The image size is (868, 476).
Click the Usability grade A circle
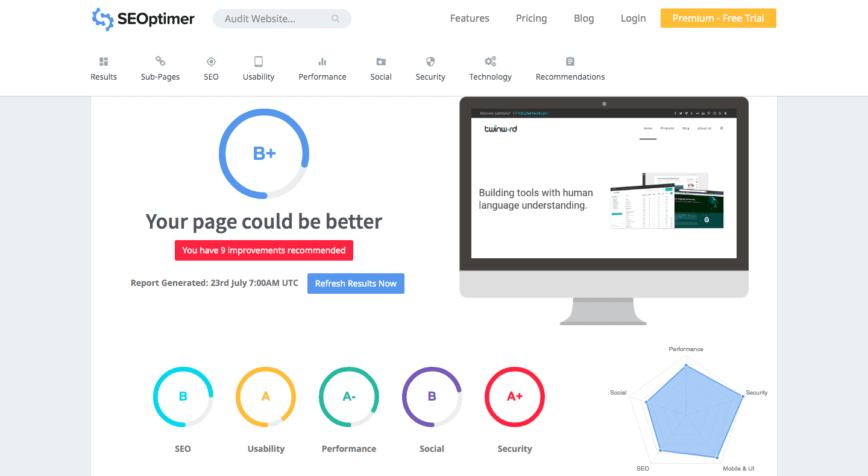266,397
